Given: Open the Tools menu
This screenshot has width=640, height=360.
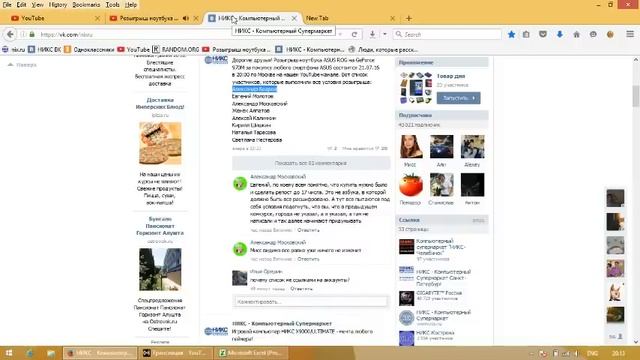Looking at the screenshot, I should coord(112,5).
